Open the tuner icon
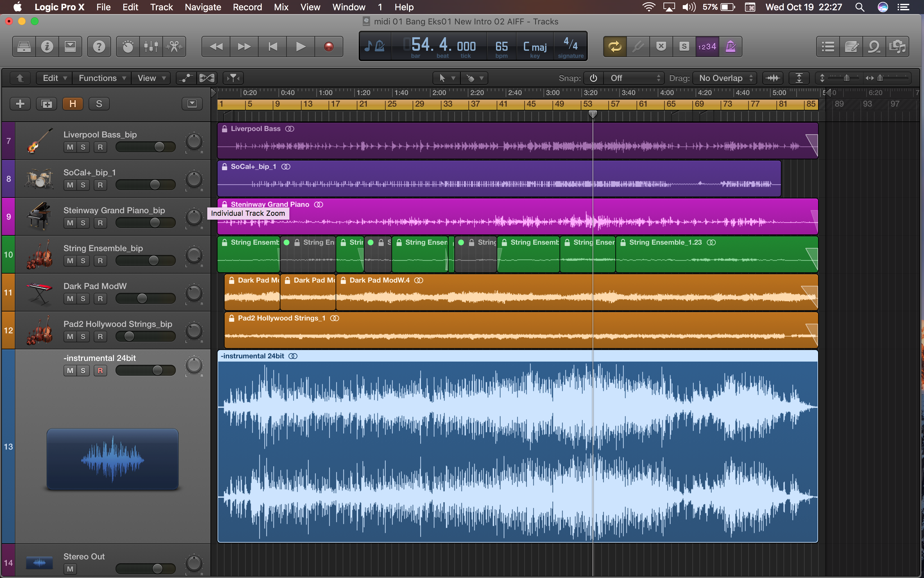 coord(638,47)
